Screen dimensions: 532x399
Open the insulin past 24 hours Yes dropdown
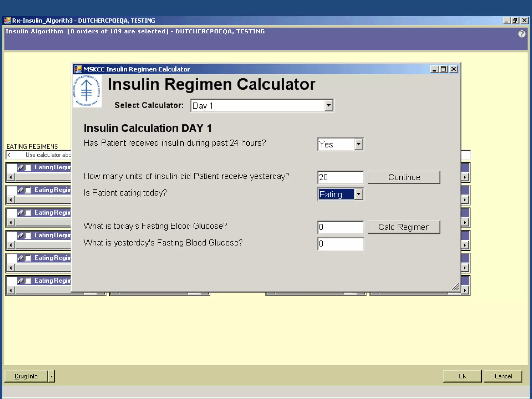point(358,144)
